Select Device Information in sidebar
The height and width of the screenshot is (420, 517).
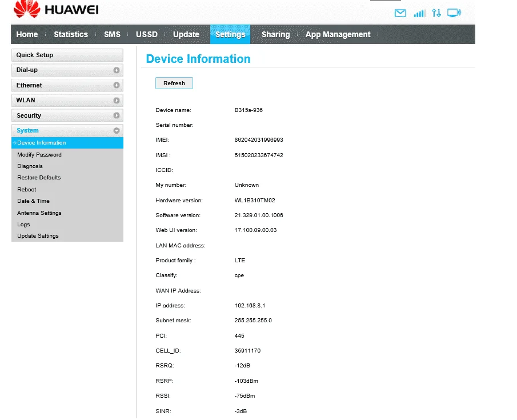pos(67,143)
